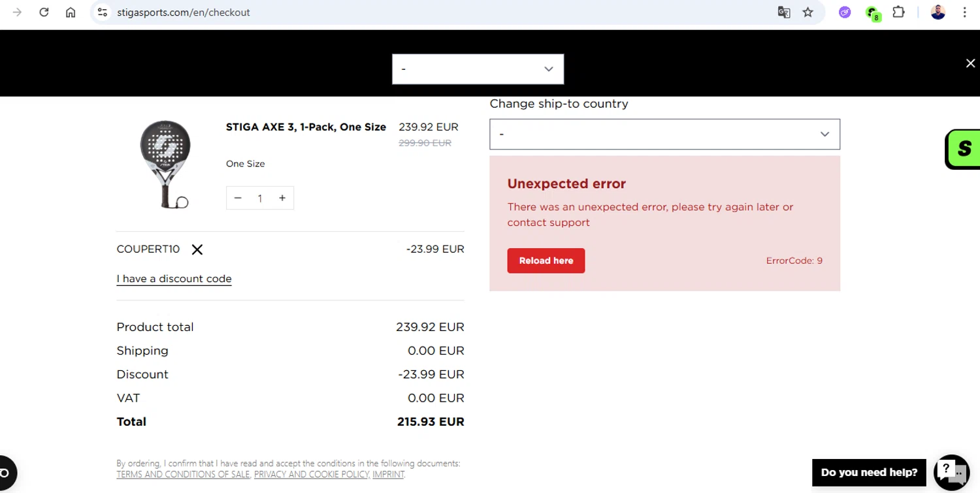
Task: Expand the Change ship-to country dropdown
Action: coord(664,134)
